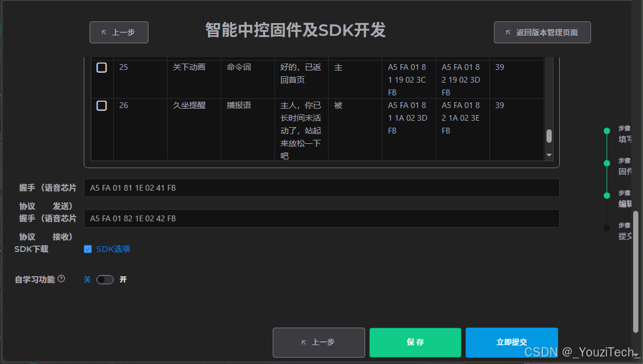Click bottom 上一步 button
The image size is (643, 364).
point(318,342)
